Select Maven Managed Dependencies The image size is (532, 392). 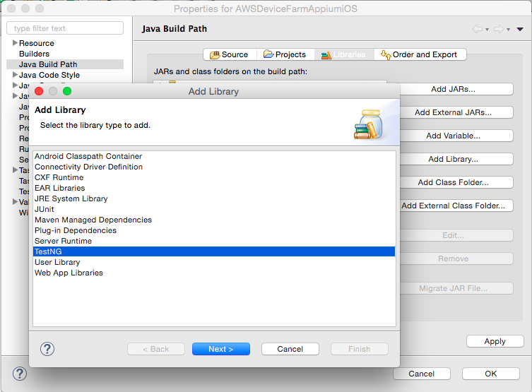point(214,220)
